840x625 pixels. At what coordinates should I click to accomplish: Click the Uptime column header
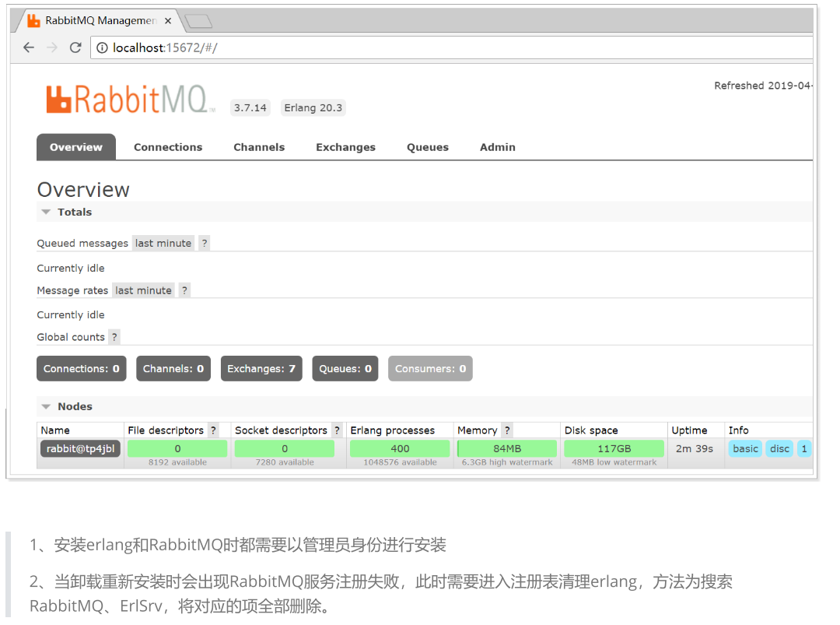(689, 430)
